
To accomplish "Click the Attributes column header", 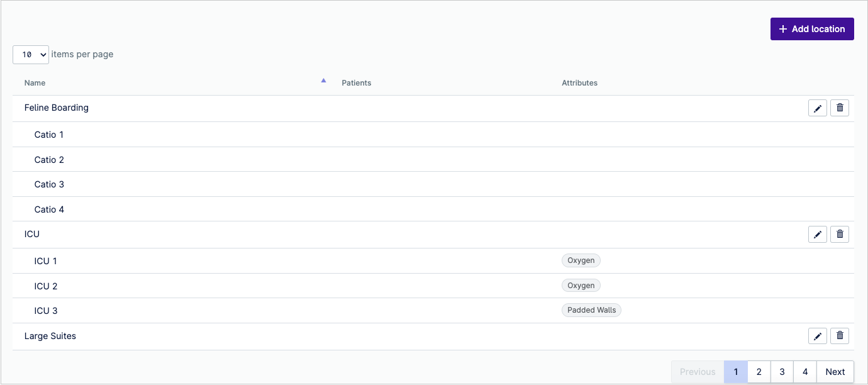I will coord(579,83).
